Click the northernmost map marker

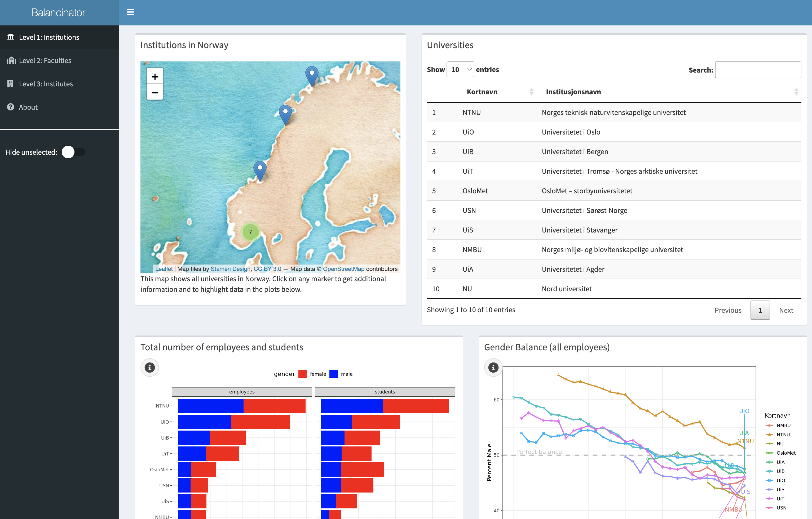pyautogui.click(x=312, y=77)
